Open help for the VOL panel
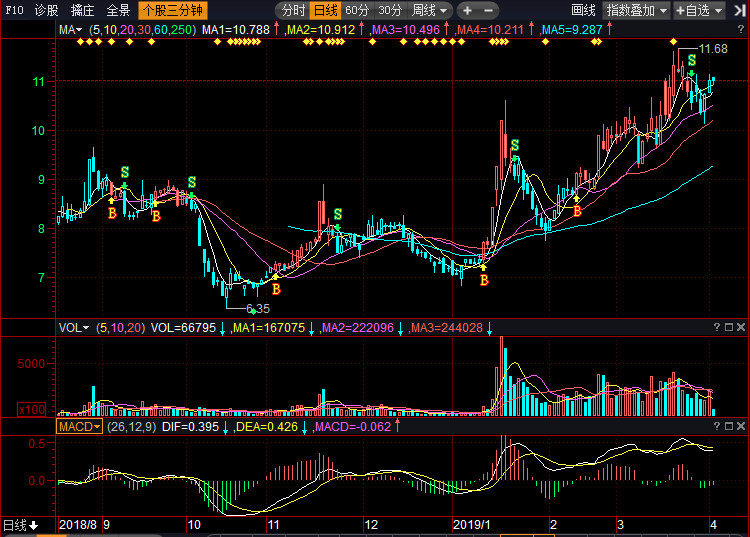Viewport: 750px width, 537px height. coord(717,327)
